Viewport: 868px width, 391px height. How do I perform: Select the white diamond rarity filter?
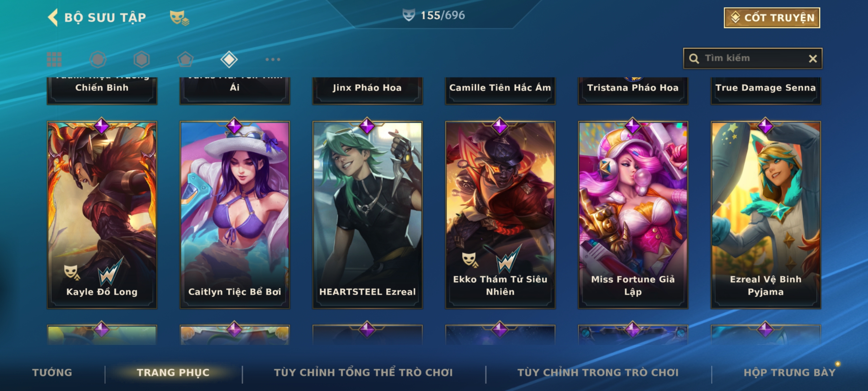(x=229, y=59)
